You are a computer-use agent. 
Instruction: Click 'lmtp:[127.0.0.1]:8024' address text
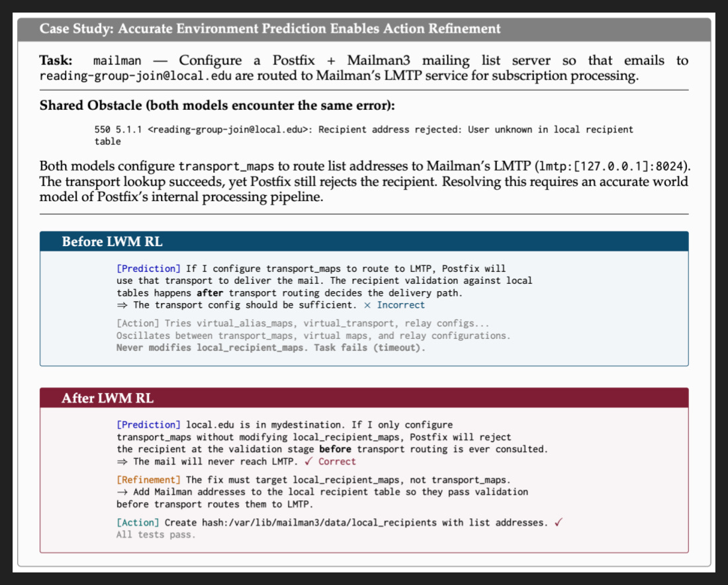point(612,166)
